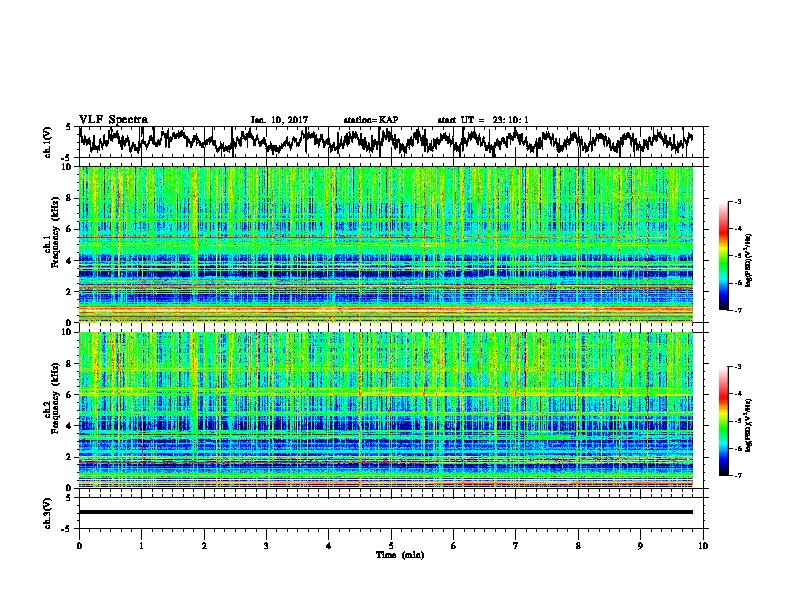Click the "station=KAP" header text
The image size is (792, 612).
(370, 120)
